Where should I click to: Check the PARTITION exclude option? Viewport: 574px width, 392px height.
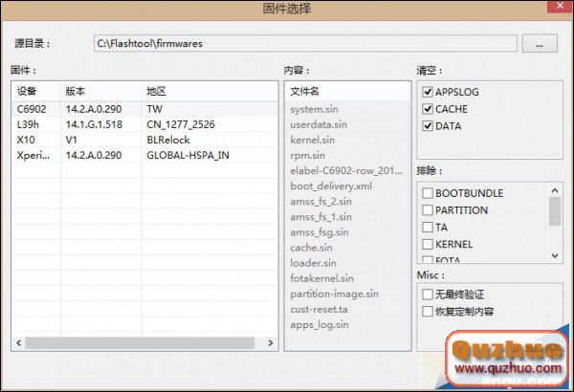428,210
